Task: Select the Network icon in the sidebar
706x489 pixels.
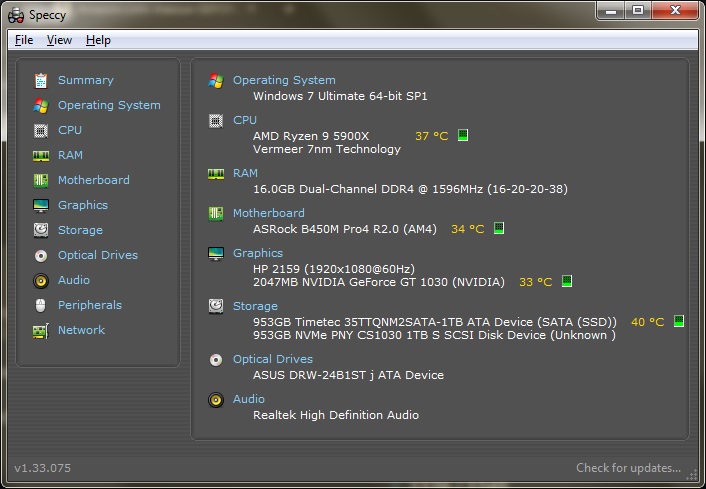Action: click(x=41, y=330)
